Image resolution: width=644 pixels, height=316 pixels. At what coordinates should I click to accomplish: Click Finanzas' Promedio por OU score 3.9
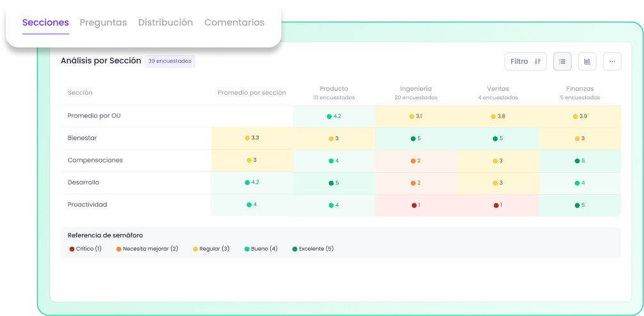click(580, 116)
